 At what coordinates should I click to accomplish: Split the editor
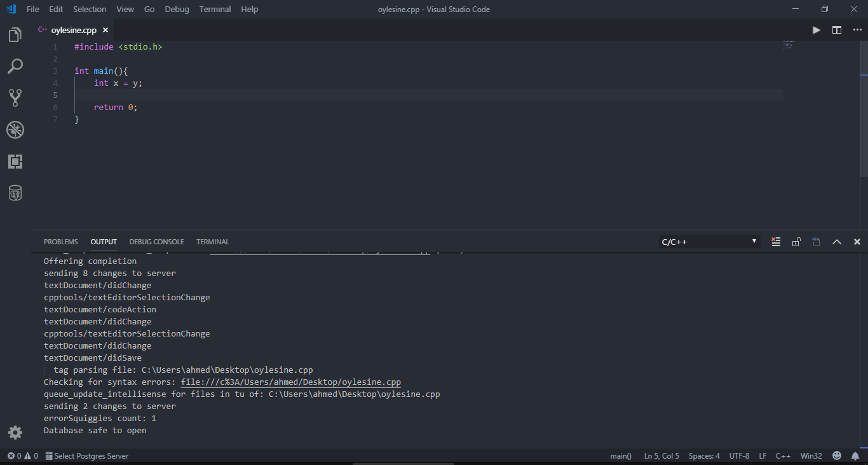836,29
